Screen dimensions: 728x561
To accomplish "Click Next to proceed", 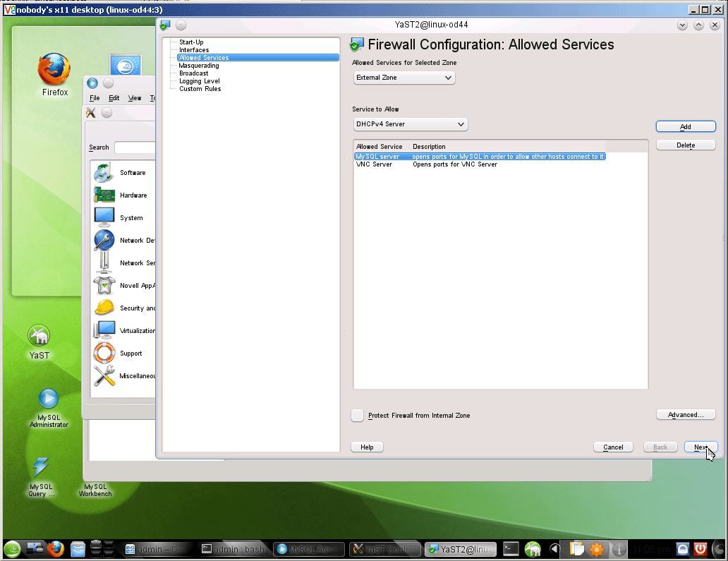I will (701, 447).
